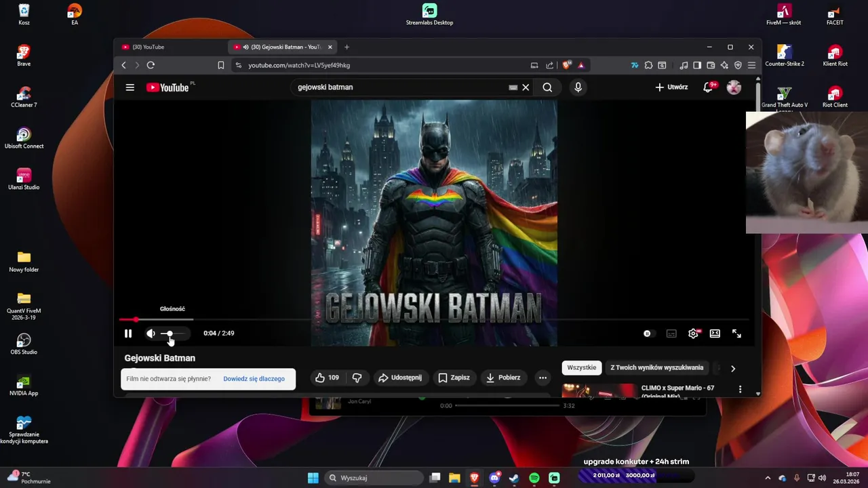Click the search field containing 'gejowski batman'

coord(400,87)
